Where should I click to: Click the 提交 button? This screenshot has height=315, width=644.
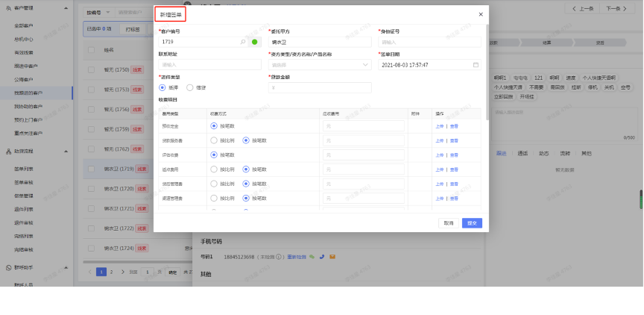point(472,223)
